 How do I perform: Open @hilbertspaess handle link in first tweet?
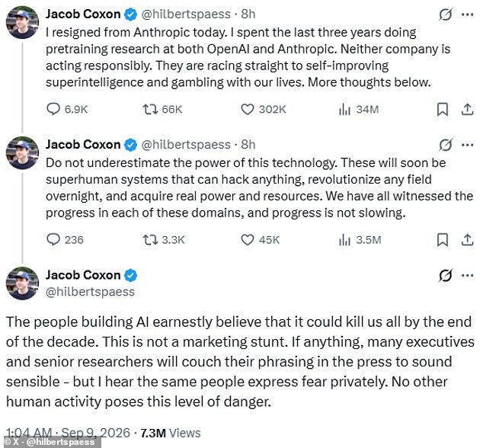(186, 14)
